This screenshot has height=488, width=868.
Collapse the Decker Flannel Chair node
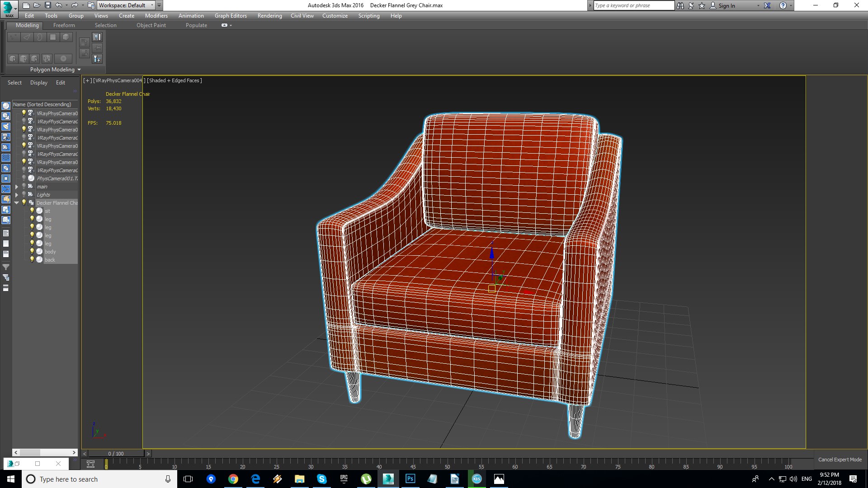[x=17, y=203]
